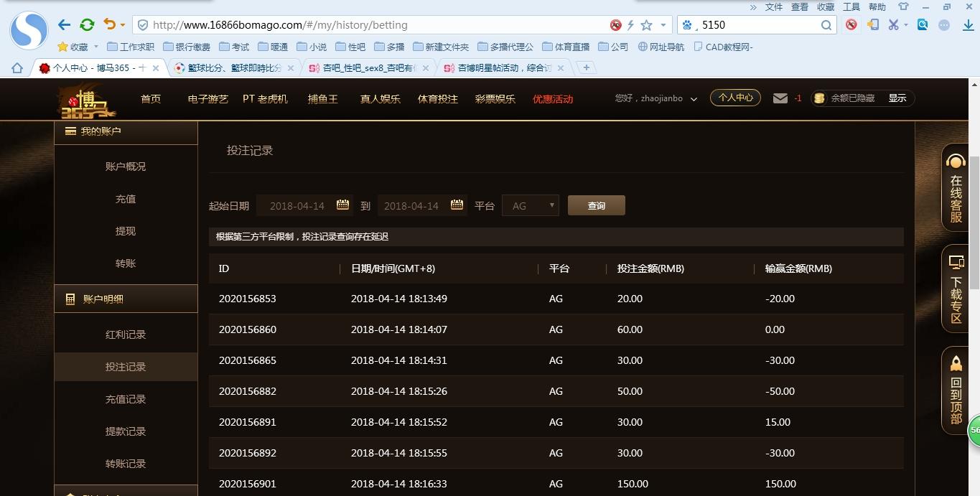Screen dimensions: 980x496
Task: Expand the AG platform dropdown
Action: [x=531, y=205]
